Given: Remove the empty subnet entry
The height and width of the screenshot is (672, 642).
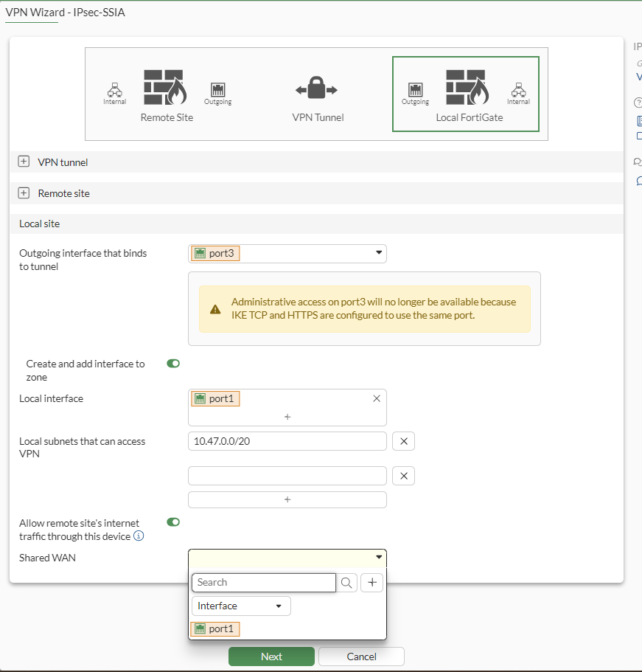Looking at the screenshot, I should (403, 476).
